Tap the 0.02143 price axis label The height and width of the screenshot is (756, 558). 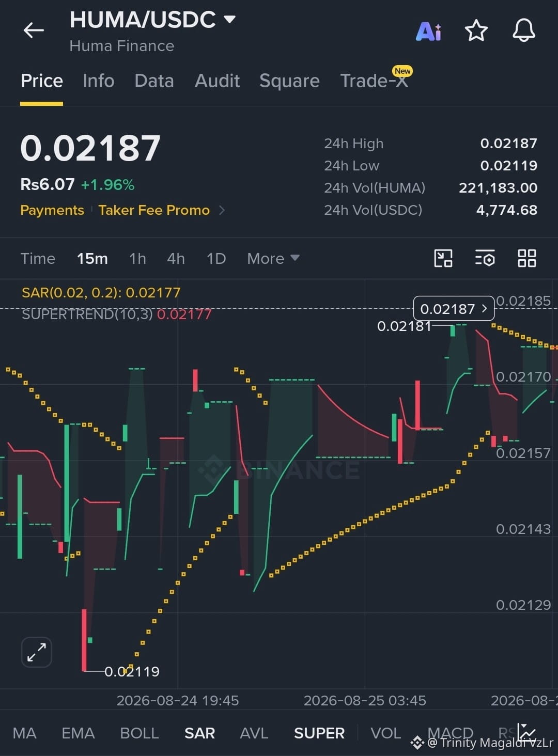coord(523,529)
